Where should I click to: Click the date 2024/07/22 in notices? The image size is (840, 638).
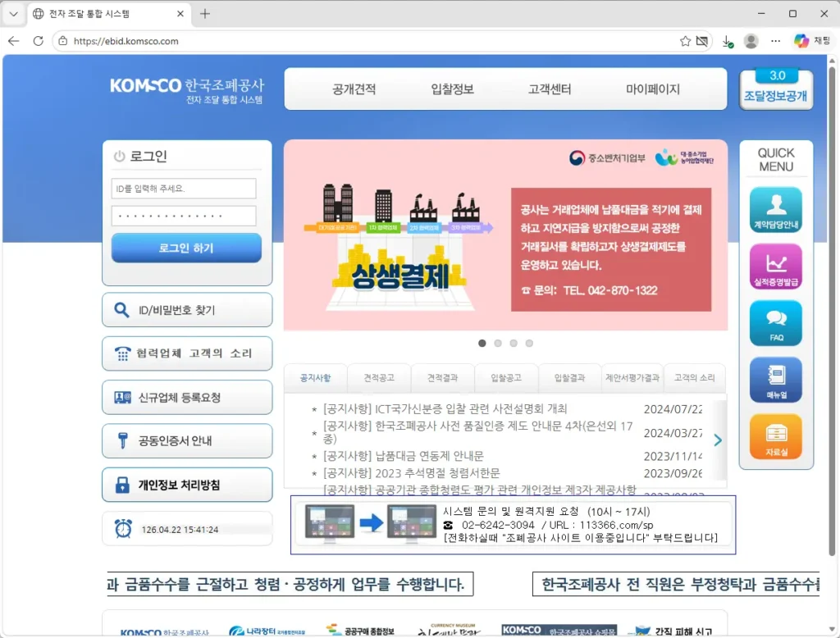(673, 409)
